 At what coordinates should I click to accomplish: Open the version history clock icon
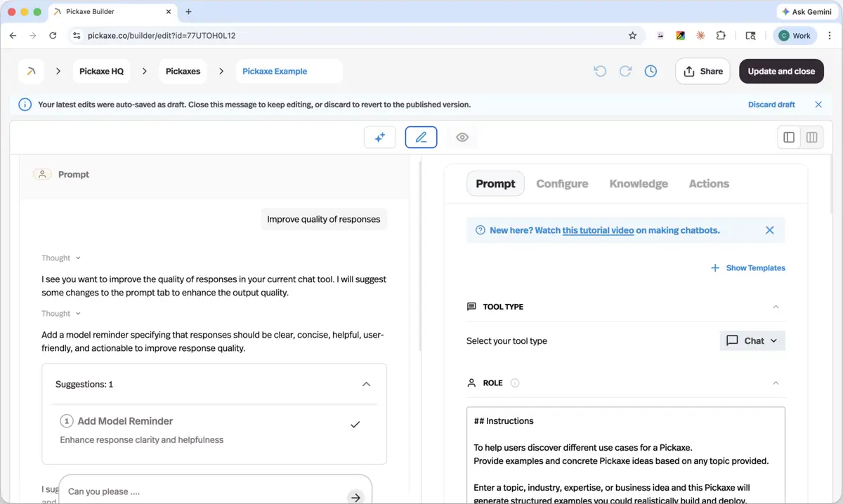(651, 71)
